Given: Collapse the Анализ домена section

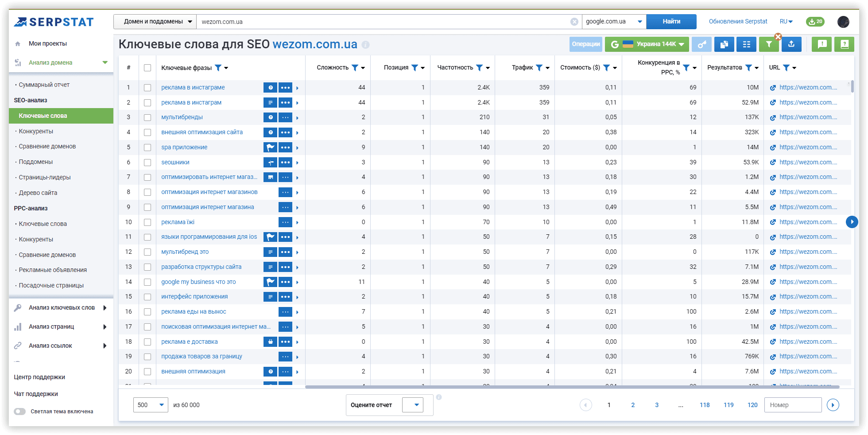Looking at the screenshot, I should (105, 62).
